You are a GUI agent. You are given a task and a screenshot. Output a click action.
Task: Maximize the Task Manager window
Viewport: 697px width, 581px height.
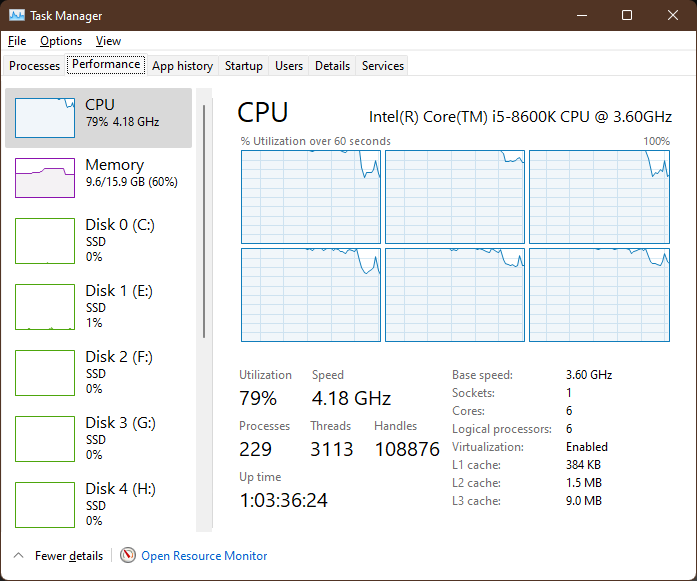point(627,16)
